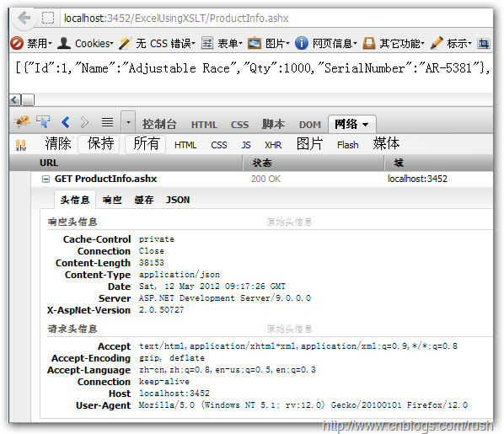Switch to the 控制台 console tab

click(159, 124)
